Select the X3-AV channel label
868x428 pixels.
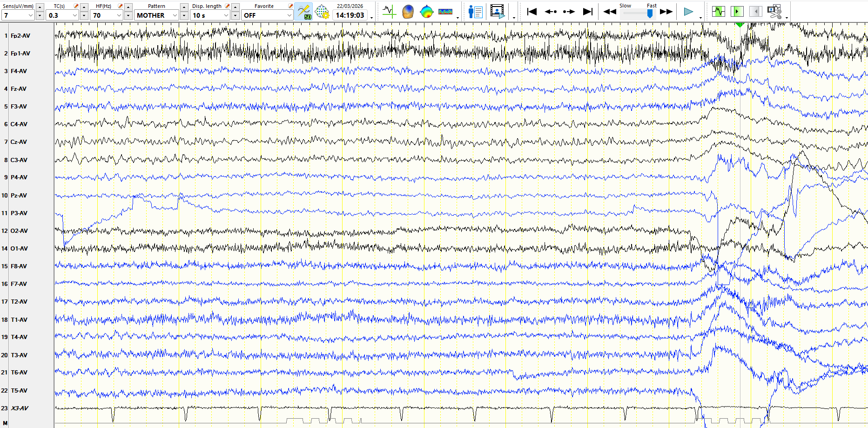coord(20,408)
